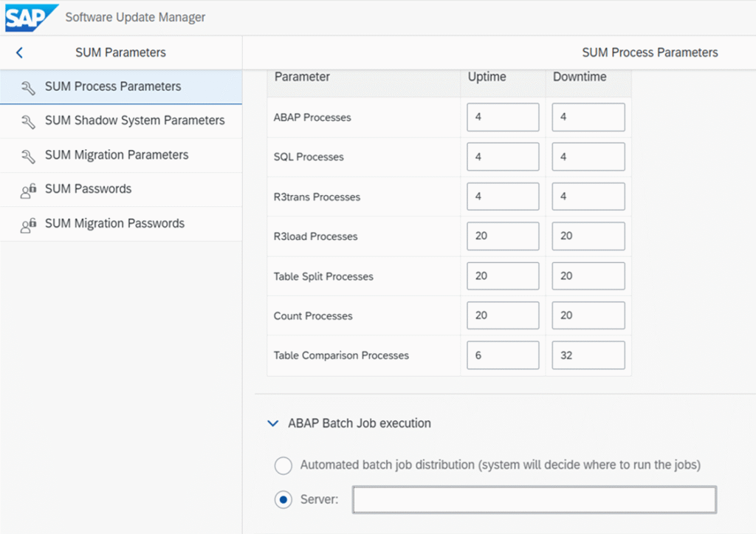Open SUM Migration Parameters menu item

click(117, 155)
